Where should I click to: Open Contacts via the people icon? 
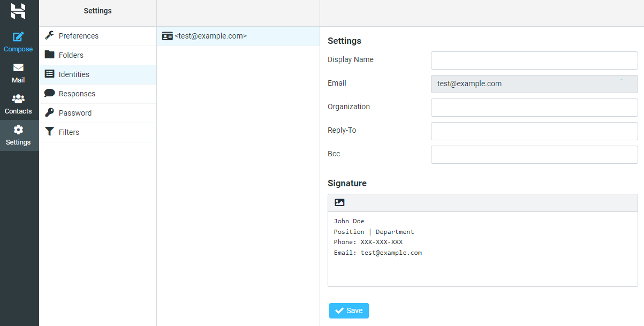click(18, 99)
